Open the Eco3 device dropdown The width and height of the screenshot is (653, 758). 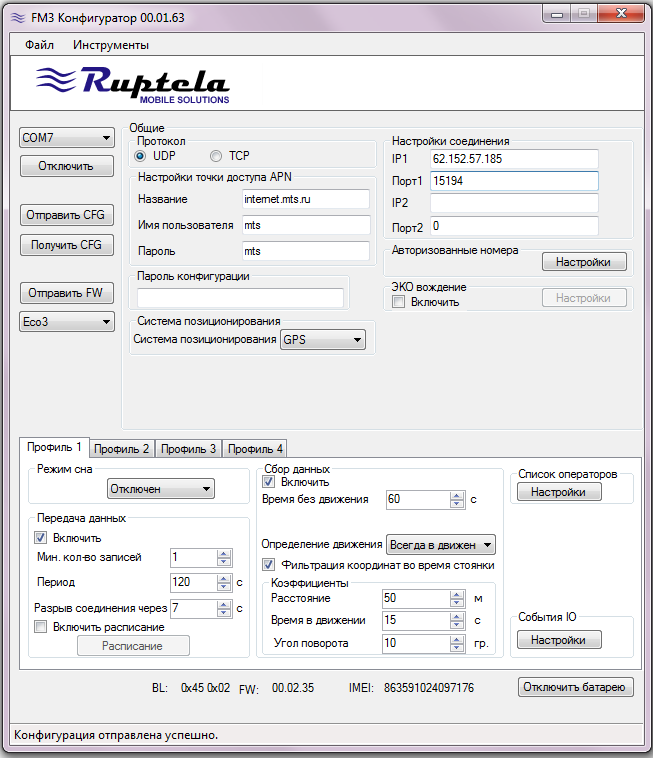67,322
